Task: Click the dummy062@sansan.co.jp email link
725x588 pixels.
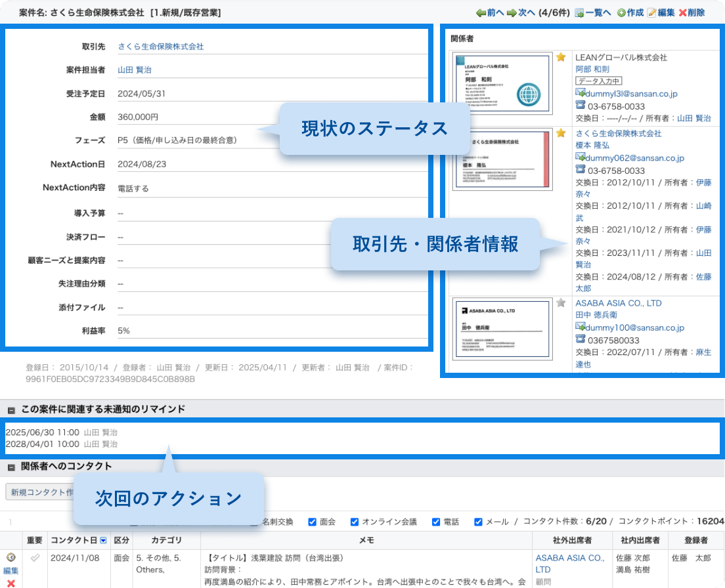Action: tap(634, 158)
